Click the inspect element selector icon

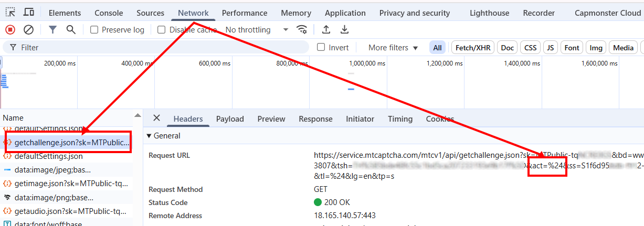(x=10, y=13)
